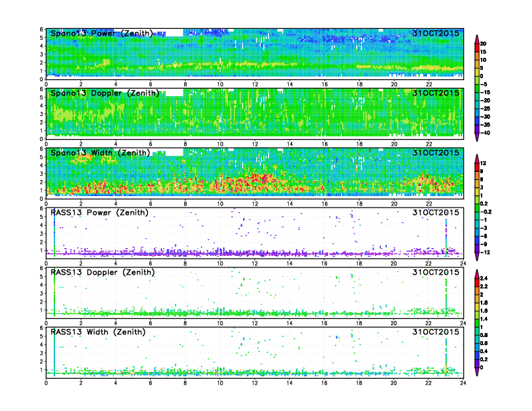The width and height of the screenshot is (532, 411).
Task: Click the "-6" label on the middle colorbar
Action: 484,236
